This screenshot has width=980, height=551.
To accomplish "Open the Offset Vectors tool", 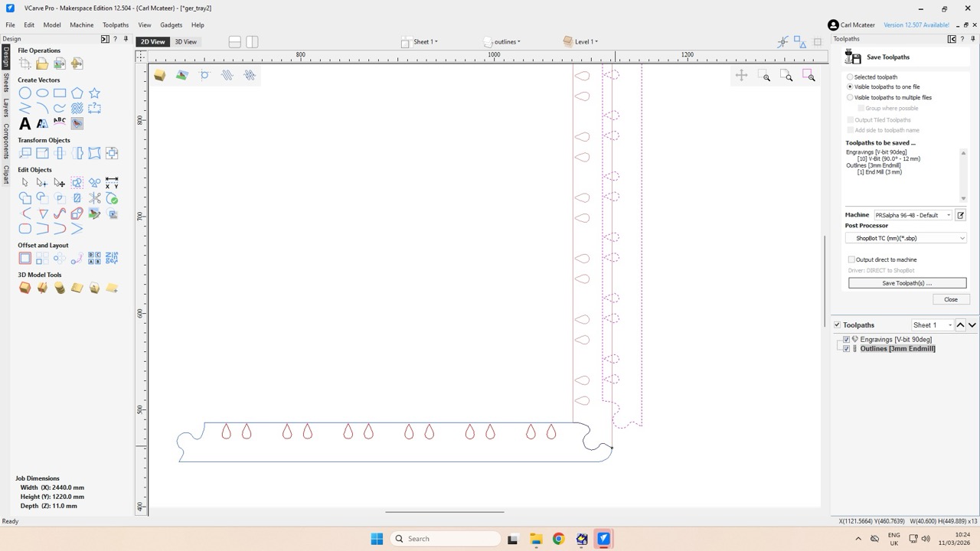I will (x=25, y=258).
